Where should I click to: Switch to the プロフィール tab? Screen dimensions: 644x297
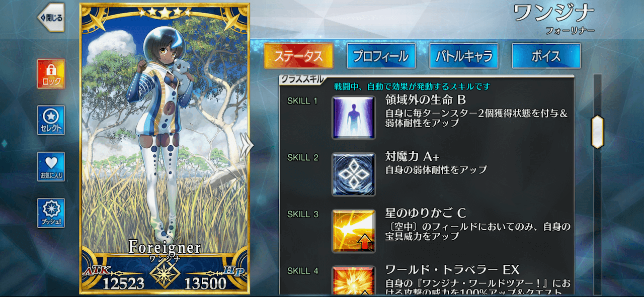click(x=381, y=56)
